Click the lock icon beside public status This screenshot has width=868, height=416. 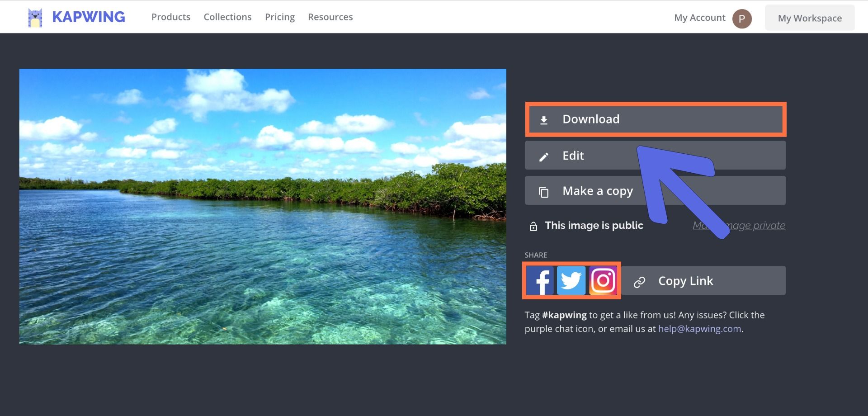pos(533,226)
